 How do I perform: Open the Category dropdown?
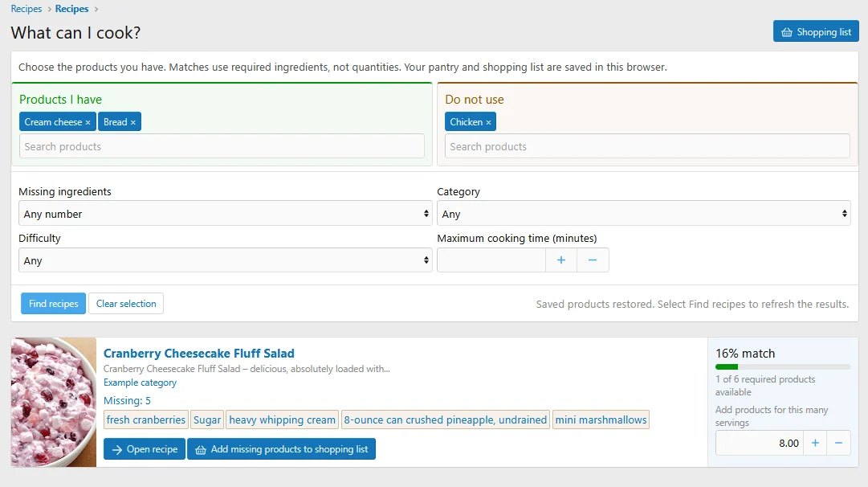click(x=643, y=214)
